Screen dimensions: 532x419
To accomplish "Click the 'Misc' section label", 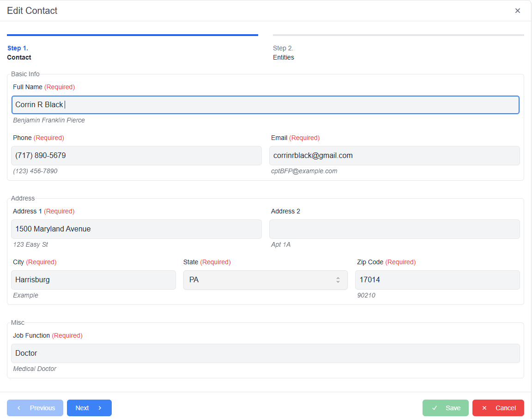I will point(18,322).
